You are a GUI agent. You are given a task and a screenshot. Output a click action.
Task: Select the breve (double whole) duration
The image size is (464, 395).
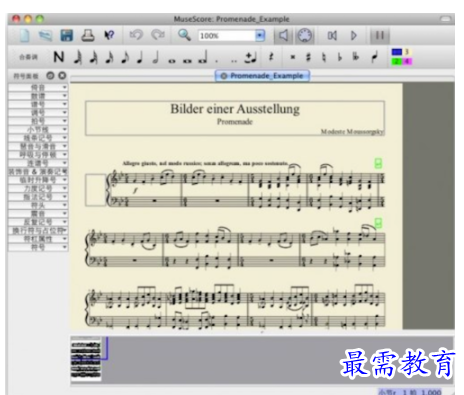click(187, 61)
